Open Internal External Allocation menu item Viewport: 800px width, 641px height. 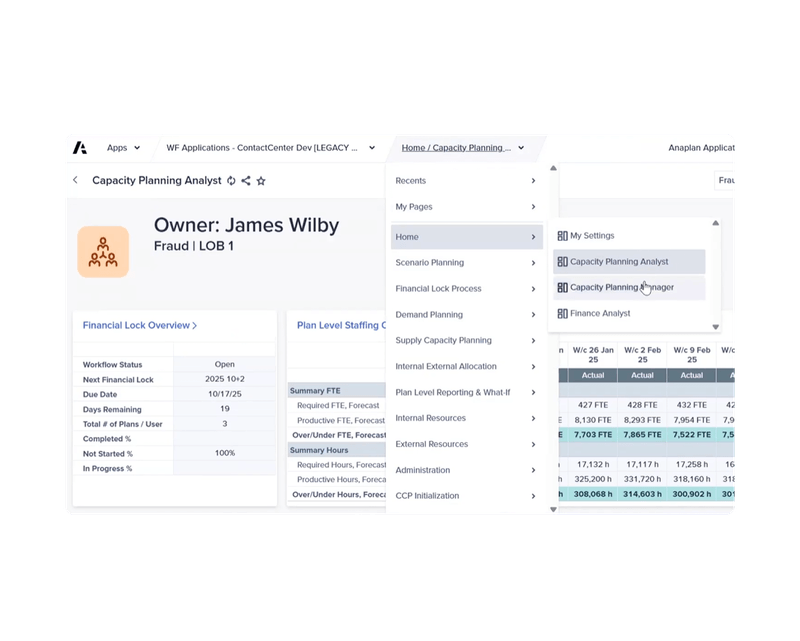[x=467, y=366]
